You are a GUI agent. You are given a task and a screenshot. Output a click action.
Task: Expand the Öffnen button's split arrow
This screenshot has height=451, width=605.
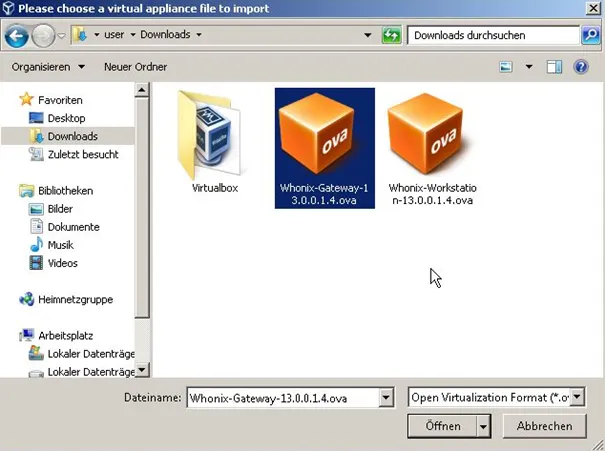click(x=483, y=426)
